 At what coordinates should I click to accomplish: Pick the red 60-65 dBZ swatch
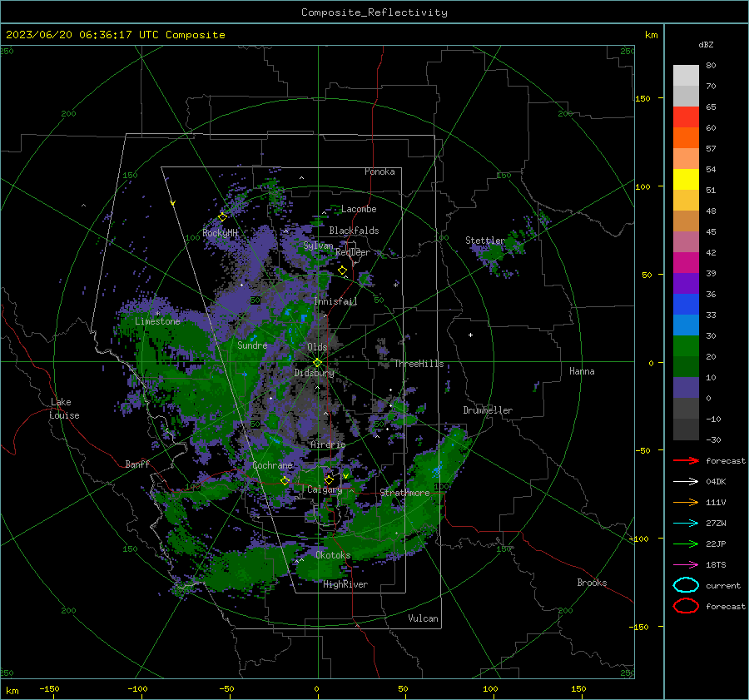click(686, 117)
